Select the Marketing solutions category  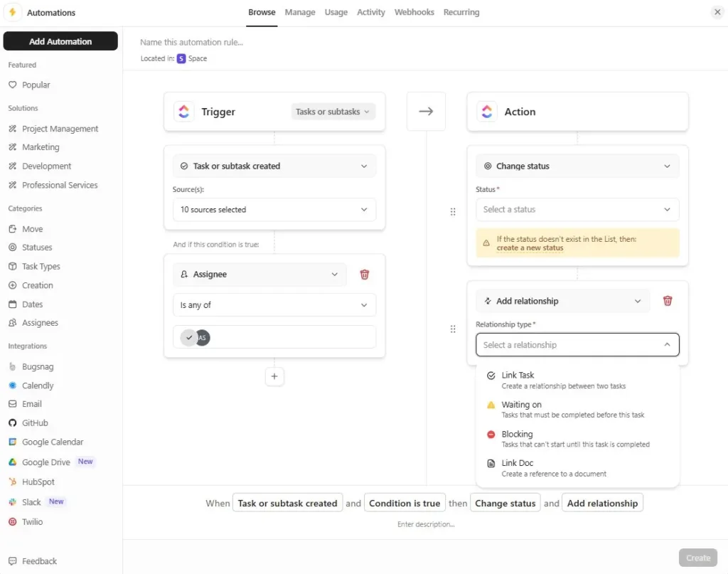click(34, 147)
